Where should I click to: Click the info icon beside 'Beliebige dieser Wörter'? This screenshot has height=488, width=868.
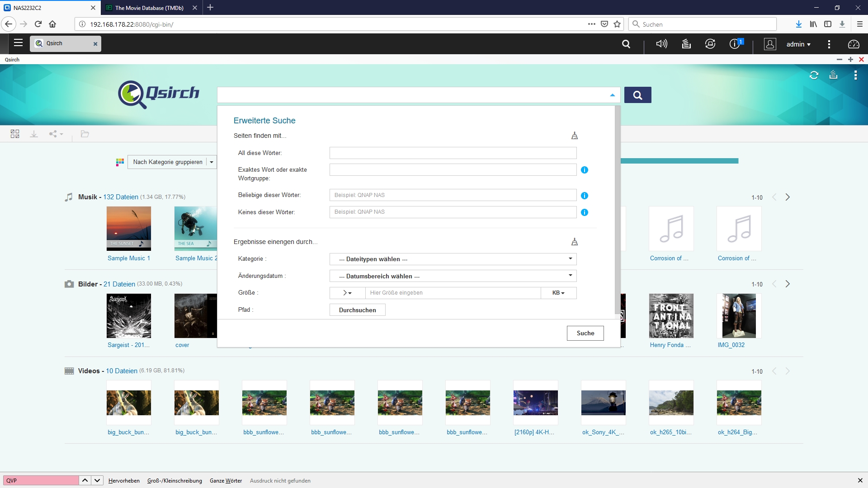584,196
